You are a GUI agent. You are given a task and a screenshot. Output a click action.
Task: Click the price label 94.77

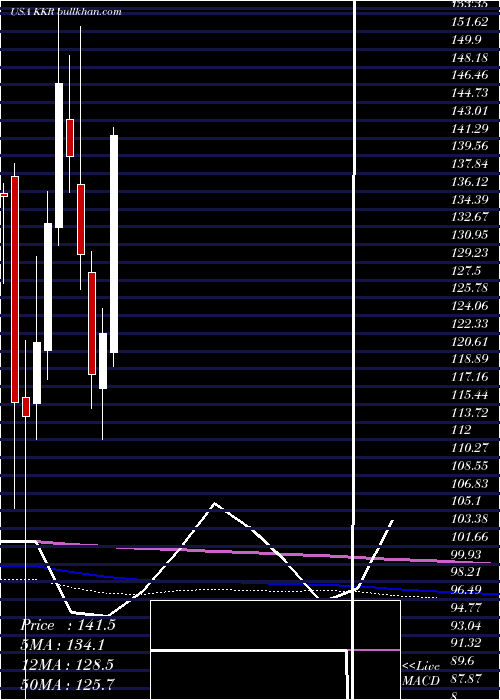point(466,607)
